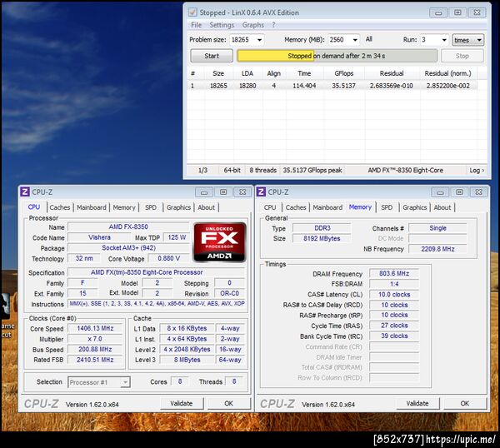Viewport: 500px width, 448px height.
Task: Click the CPU-Z icon in the CPU window title bar
Action: [25, 192]
